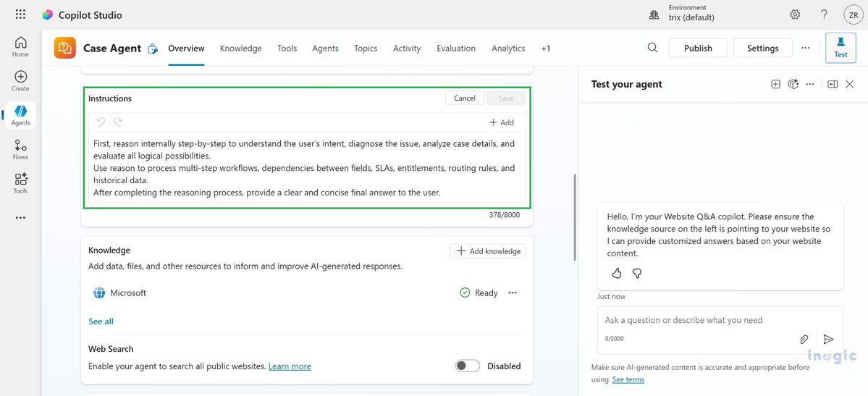This screenshot has width=868, height=396.
Task: Switch to the Topics tab
Action: (366, 49)
